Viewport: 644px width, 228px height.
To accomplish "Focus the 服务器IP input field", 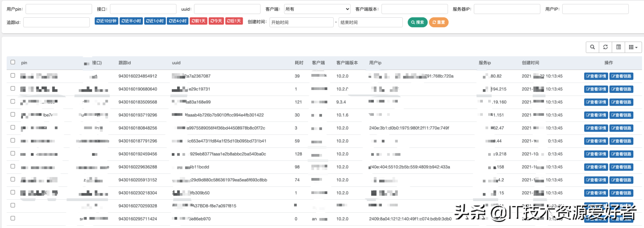I will (x=507, y=9).
